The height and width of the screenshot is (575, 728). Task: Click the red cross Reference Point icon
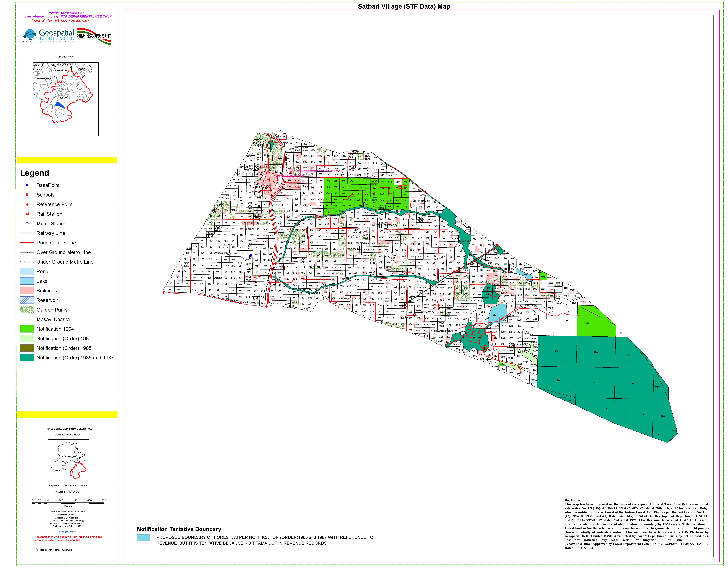coord(27,204)
